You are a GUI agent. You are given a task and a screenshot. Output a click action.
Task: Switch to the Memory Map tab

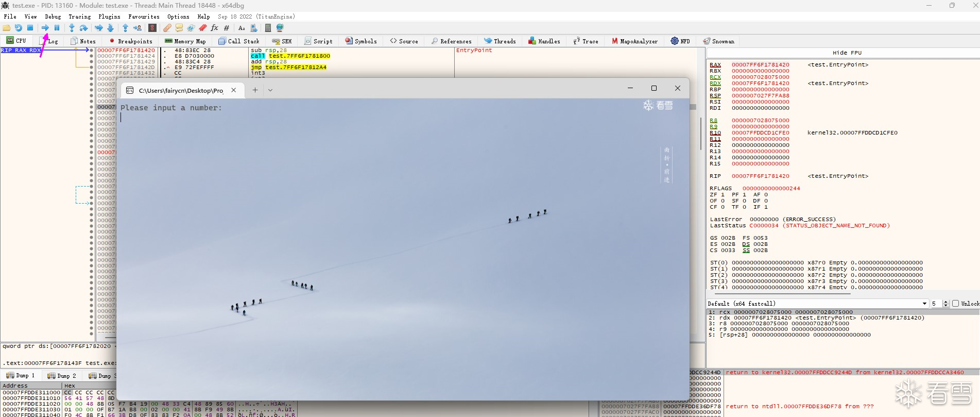click(185, 41)
